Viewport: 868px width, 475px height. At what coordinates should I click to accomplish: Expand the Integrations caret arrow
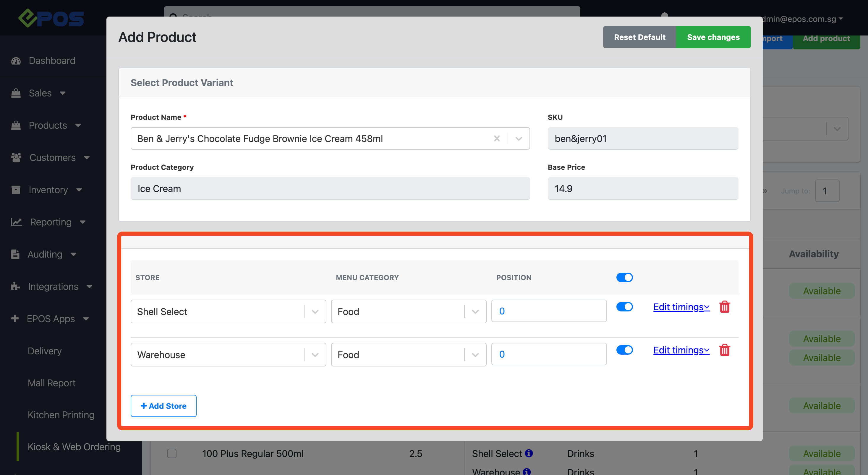click(89, 287)
